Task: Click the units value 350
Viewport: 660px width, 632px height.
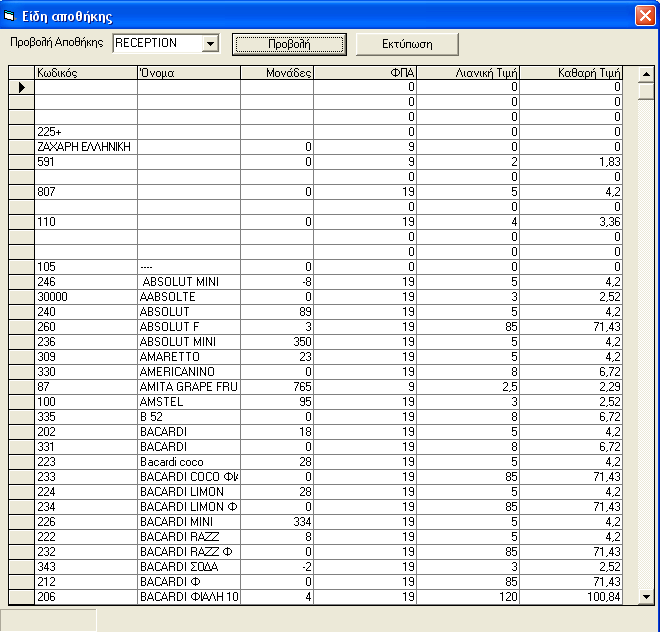Action: click(x=277, y=342)
